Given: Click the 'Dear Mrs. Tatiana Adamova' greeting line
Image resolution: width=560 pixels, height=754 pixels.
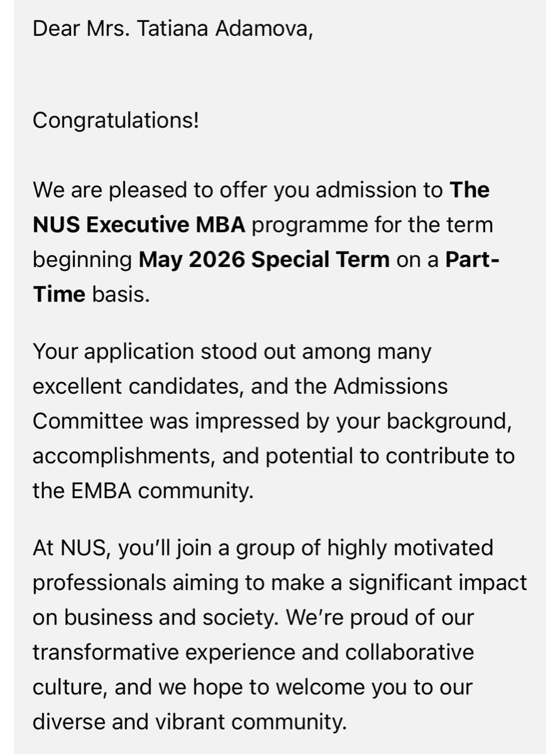Looking at the screenshot, I should click(173, 29).
